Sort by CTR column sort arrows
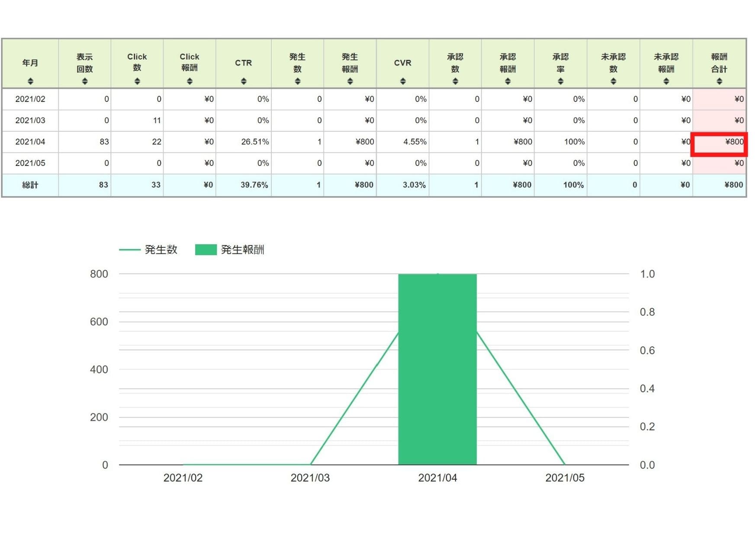The height and width of the screenshot is (537, 756). pos(244,81)
